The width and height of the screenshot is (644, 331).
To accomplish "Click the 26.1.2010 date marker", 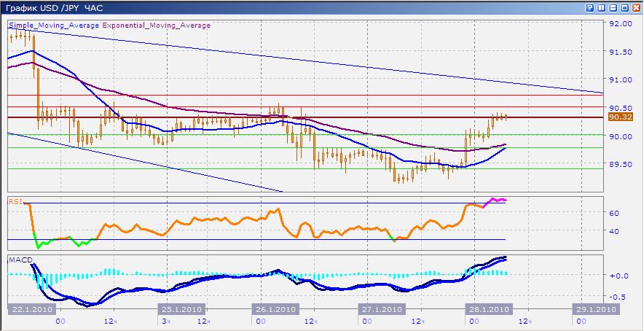I will point(277,309).
